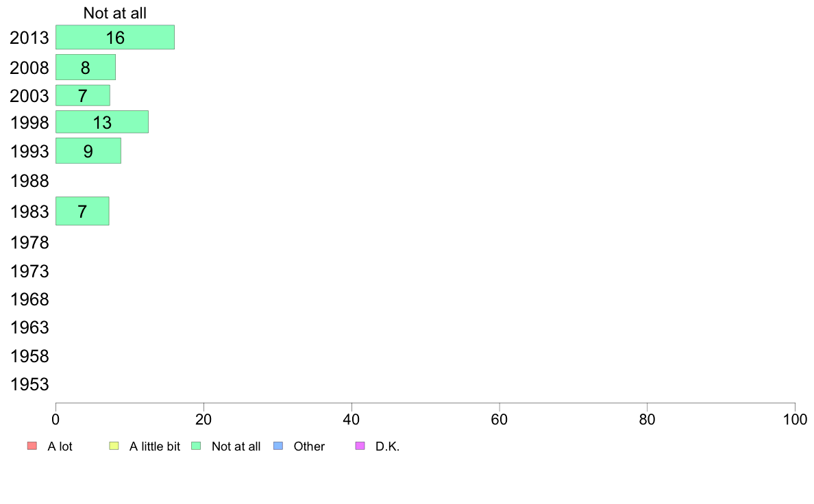
Task: Click the magenta D.K. legend swatch
Action: pos(360,446)
